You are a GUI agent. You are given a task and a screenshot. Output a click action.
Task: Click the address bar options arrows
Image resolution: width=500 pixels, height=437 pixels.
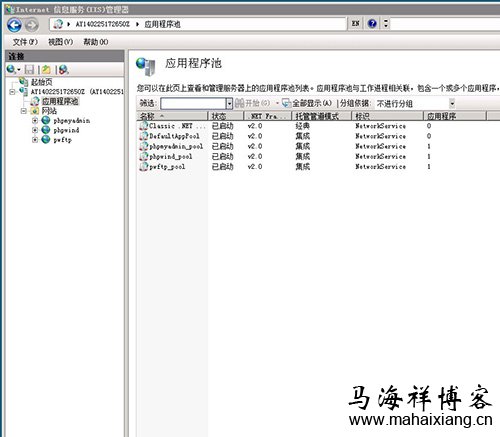pyautogui.click(x=386, y=23)
